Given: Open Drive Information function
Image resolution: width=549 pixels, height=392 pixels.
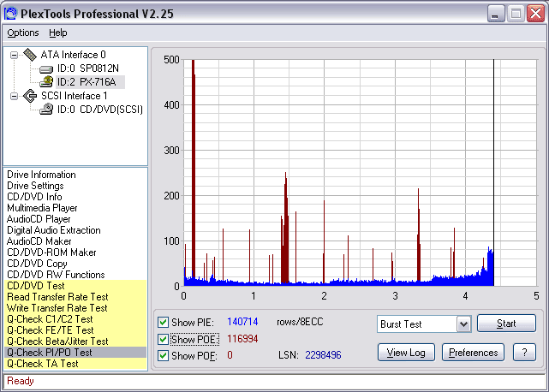Looking at the screenshot, I should click(x=41, y=175).
